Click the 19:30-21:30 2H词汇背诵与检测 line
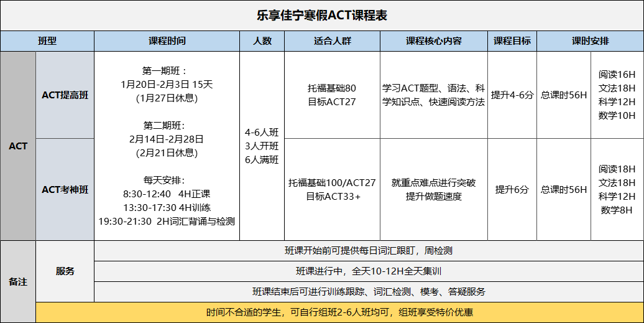This screenshot has width=644, height=323. 167,221
